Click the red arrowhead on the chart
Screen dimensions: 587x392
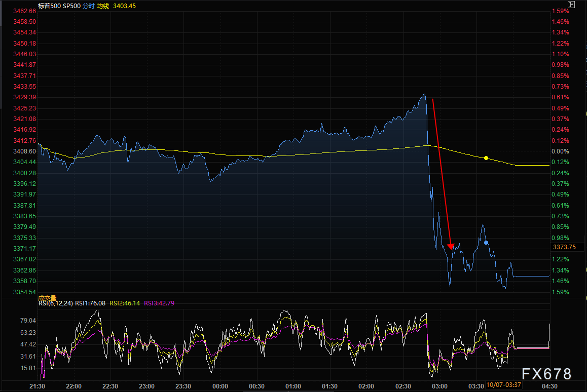pos(451,246)
